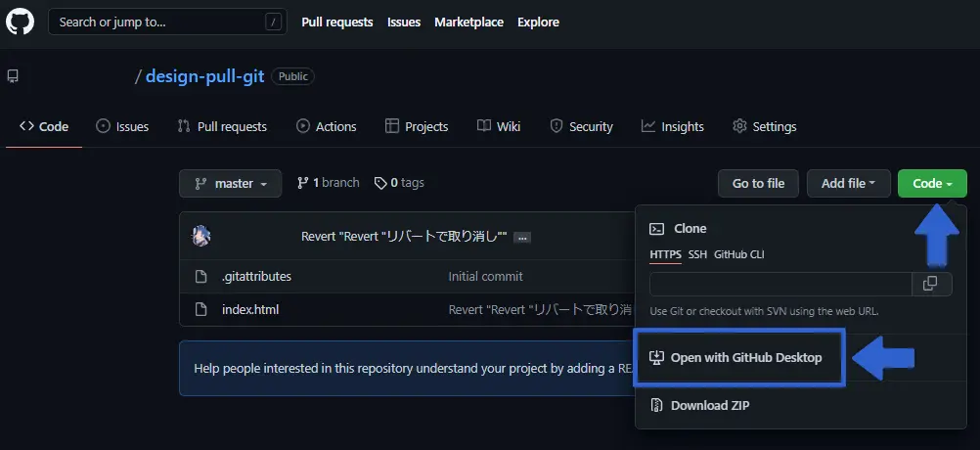Expand the master branch dropdown
This screenshot has width=980, height=450.
[x=230, y=183]
